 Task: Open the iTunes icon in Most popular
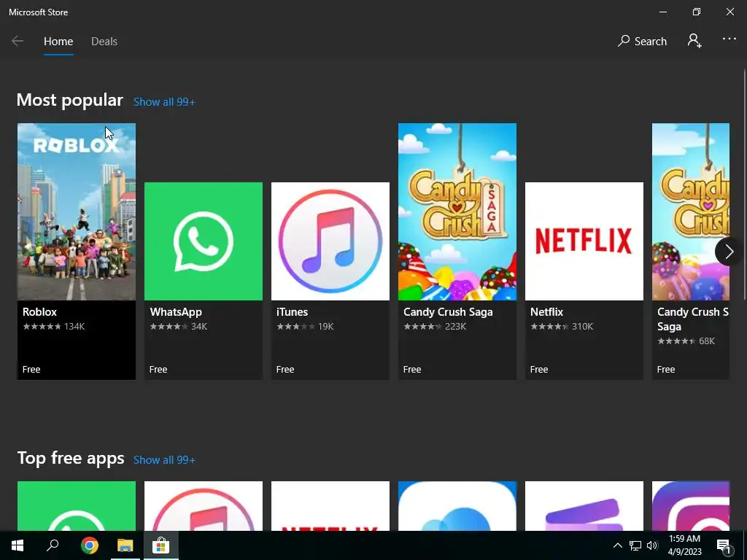coord(330,241)
